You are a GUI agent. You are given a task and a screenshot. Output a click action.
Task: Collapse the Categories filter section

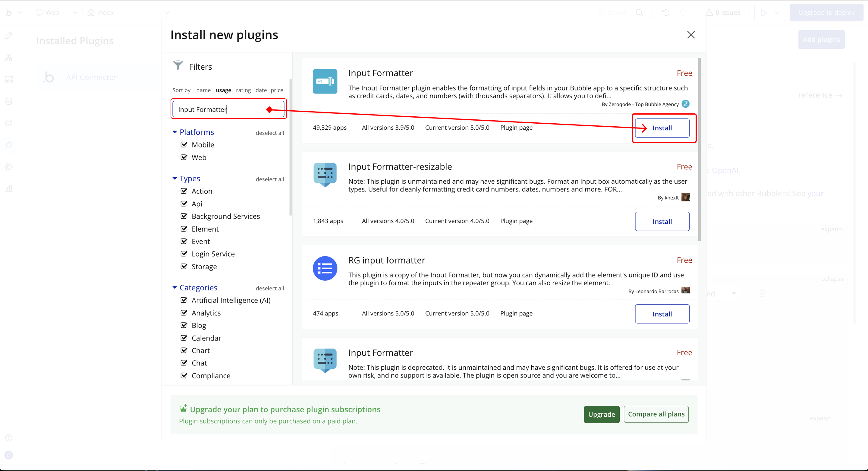point(175,288)
